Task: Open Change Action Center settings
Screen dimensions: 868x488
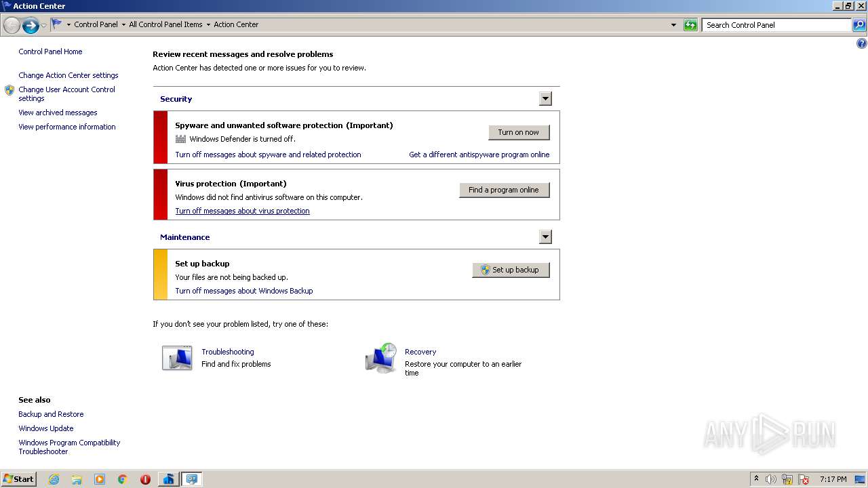Action: (68, 75)
